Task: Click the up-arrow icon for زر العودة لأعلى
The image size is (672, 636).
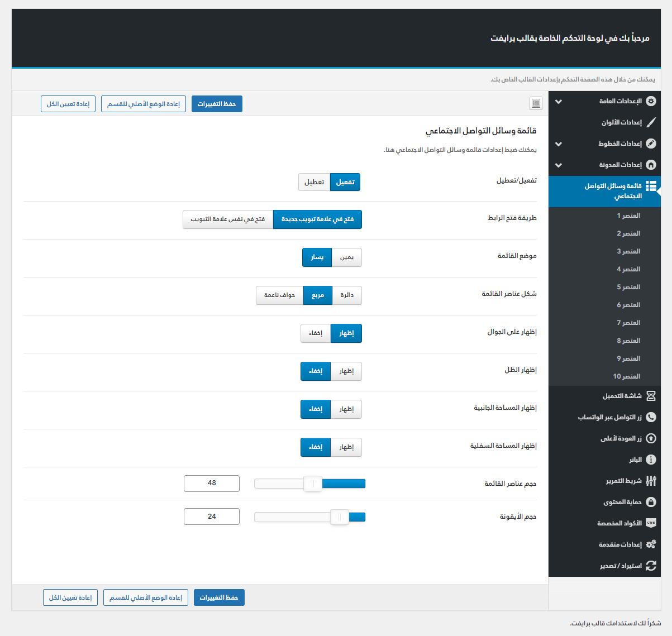Action: 651,438
